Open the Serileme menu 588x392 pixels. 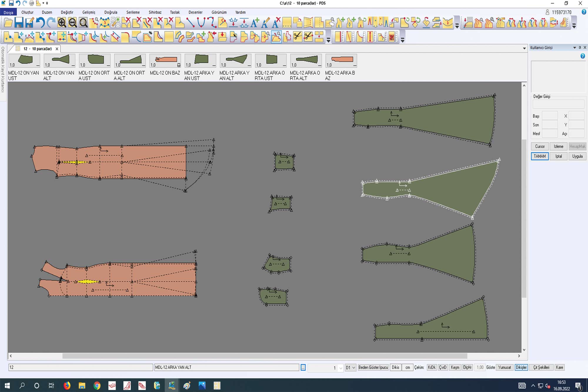tap(133, 12)
